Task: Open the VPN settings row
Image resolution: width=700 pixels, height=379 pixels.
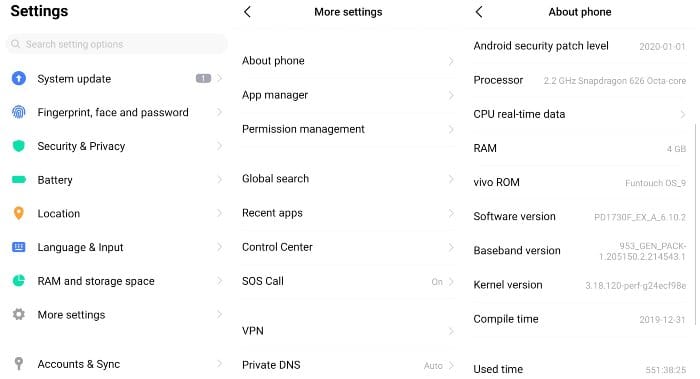Action: [348, 331]
